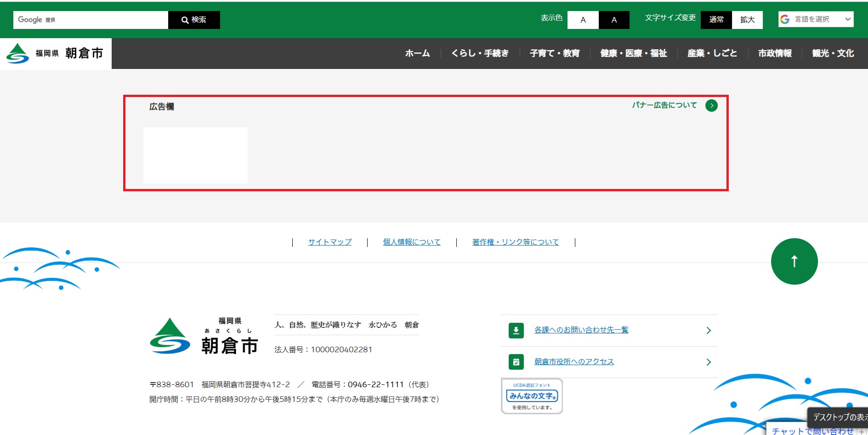
Task: Open the サイトマップ link
Action: [329, 242]
